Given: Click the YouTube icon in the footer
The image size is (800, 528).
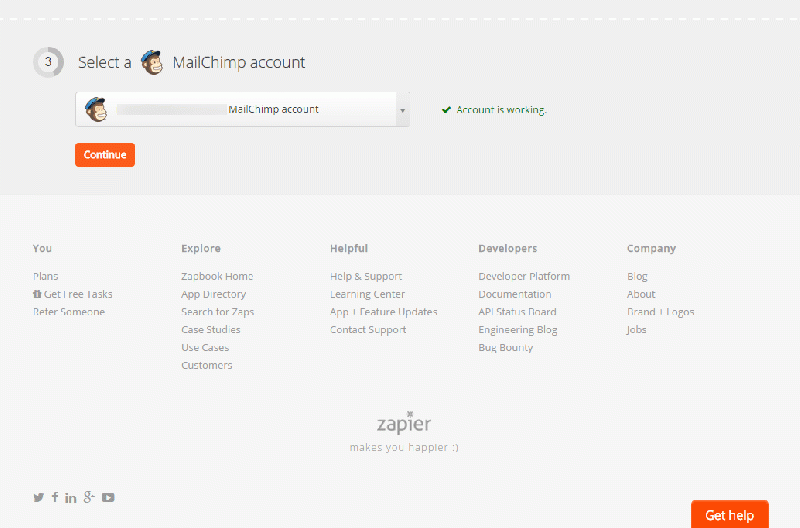Looking at the screenshot, I should 108,497.
